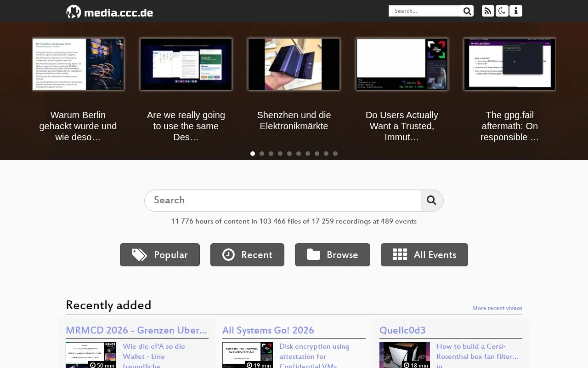Image resolution: width=588 pixels, height=368 pixels.
Task: Select the second carousel indicator dot
Action: 262,154
